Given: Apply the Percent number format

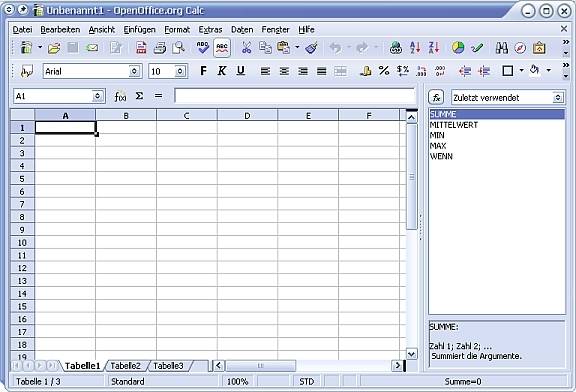Looking at the screenshot, I should point(384,71).
